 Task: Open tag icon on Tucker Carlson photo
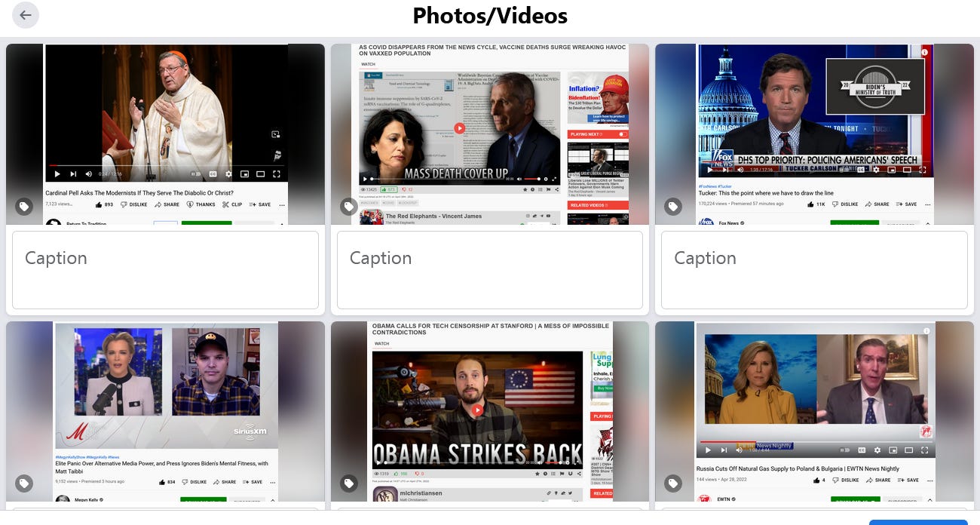point(673,206)
